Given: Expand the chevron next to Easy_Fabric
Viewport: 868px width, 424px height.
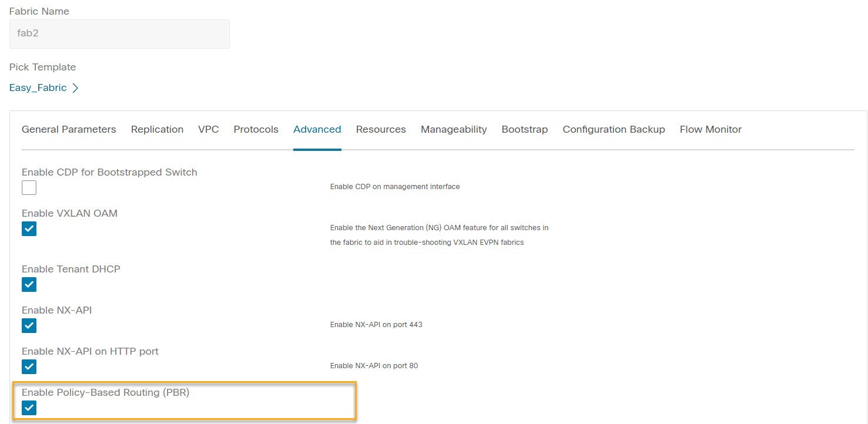Looking at the screenshot, I should 75,88.
